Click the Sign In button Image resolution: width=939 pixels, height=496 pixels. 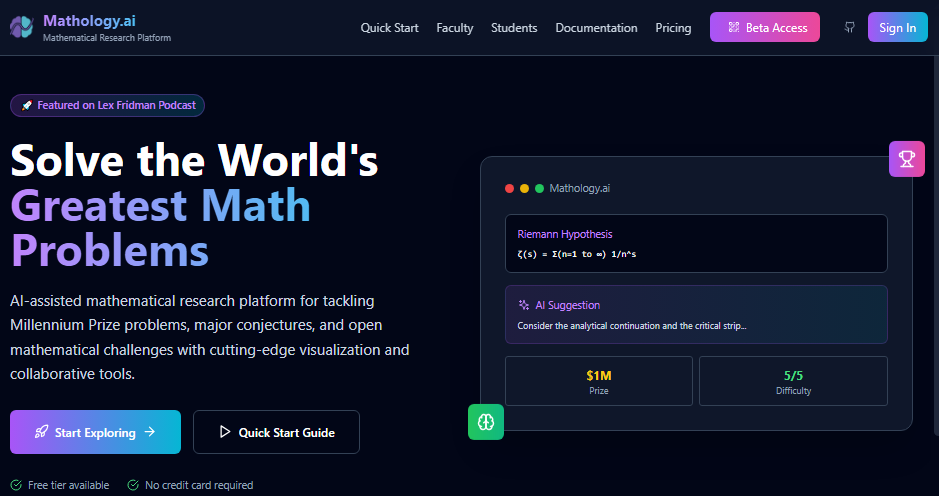pyautogui.click(x=898, y=28)
